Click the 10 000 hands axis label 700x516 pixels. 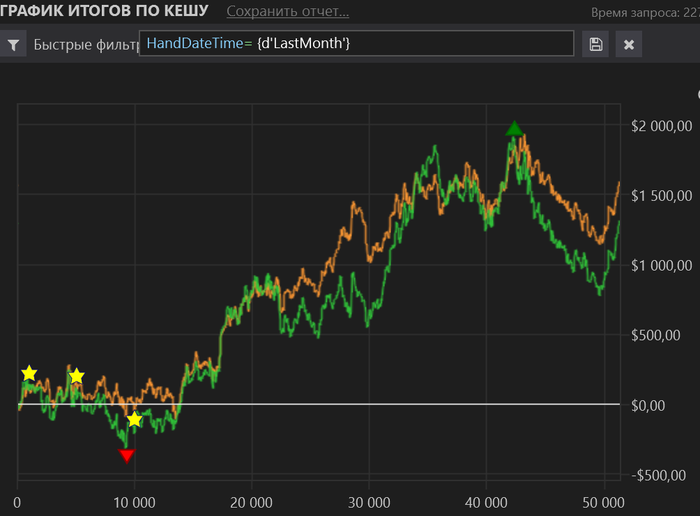click(x=134, y=503)
